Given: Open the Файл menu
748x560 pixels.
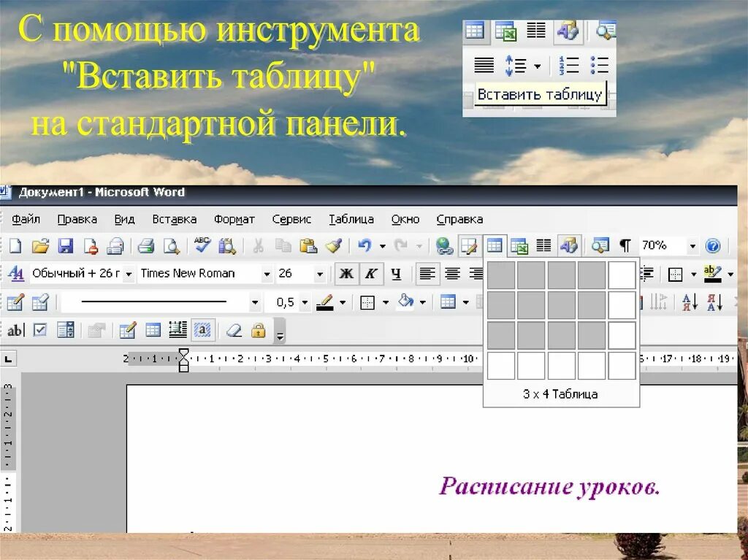Looking at the screenshot, I should [26, 219].
